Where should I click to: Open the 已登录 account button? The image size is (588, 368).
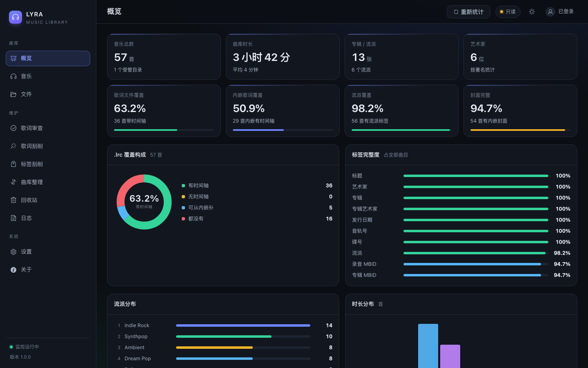pyautogui.click(x=559, y=12)
